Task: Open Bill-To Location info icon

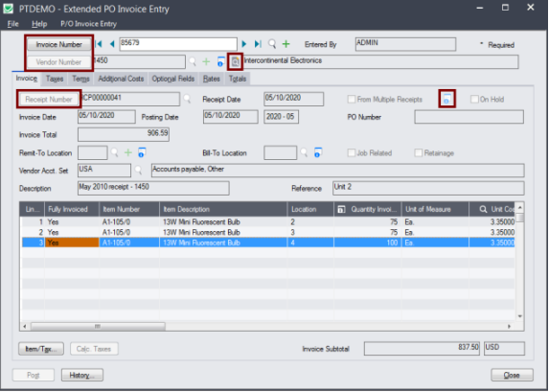Action: pyautogui.click(x=317, y=152)
